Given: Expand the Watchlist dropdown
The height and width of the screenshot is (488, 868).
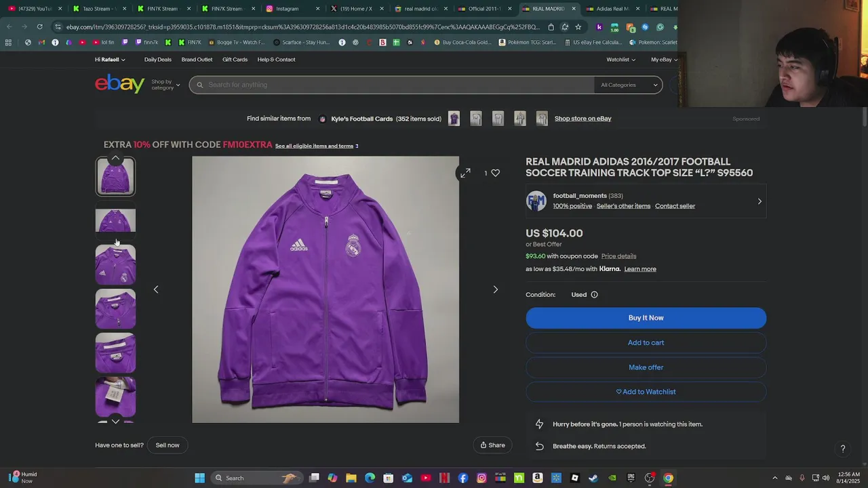Looking at the screenshot, I should [x=621, y=60].
